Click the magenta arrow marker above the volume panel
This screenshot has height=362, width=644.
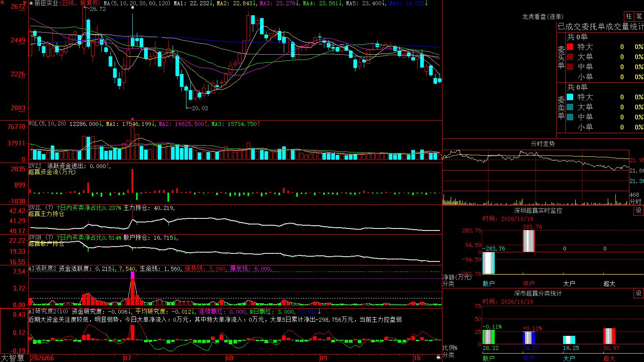point(132,119)
